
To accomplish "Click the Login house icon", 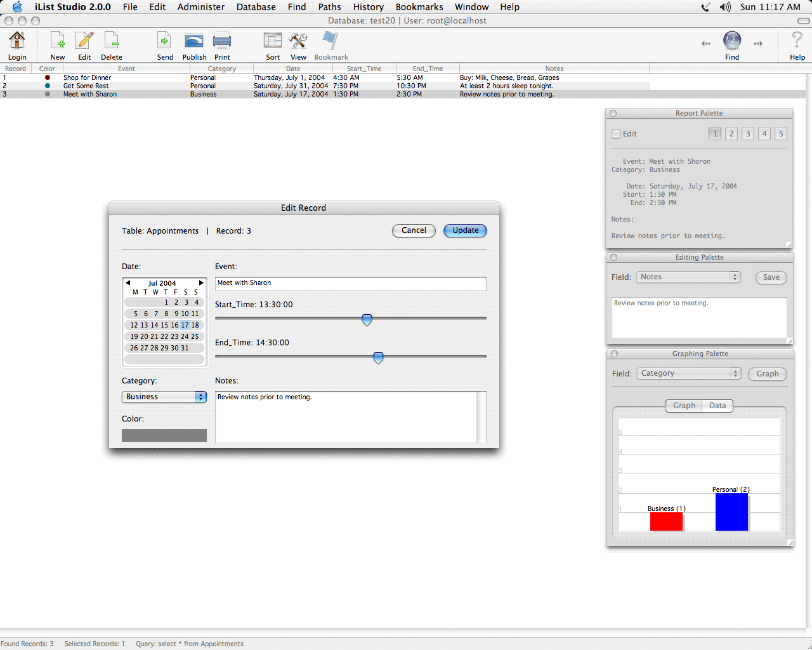I will (17, 41).
